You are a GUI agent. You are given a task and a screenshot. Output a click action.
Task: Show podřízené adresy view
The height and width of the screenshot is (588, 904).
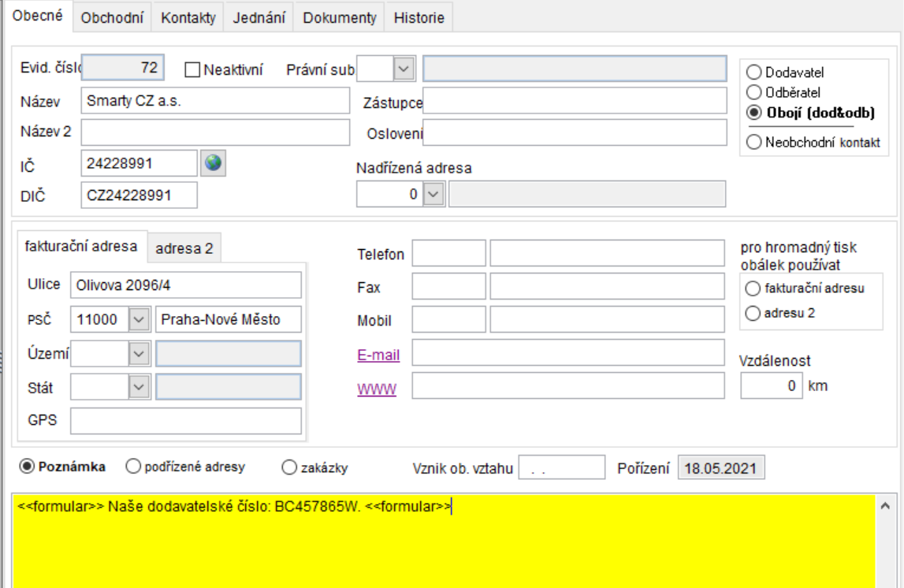coord(132,467)
